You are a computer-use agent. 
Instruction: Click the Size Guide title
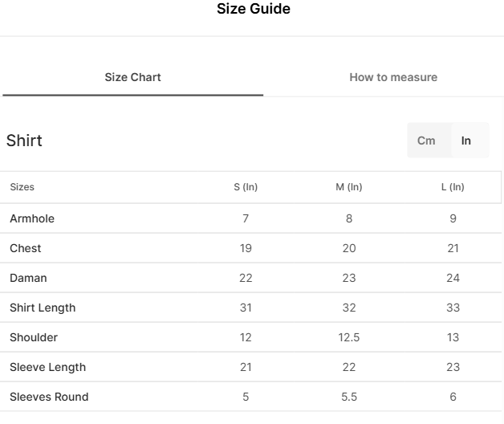[x=254, y=9]
